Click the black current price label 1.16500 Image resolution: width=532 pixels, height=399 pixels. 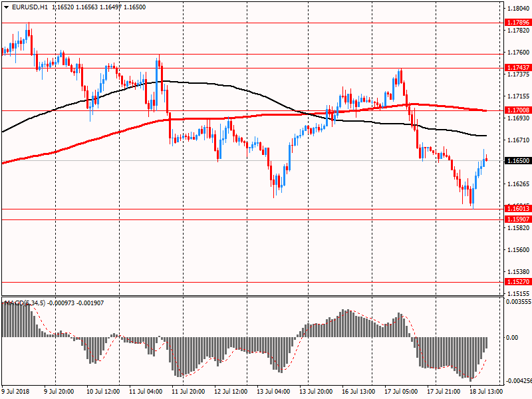click(x=518, y=160)
